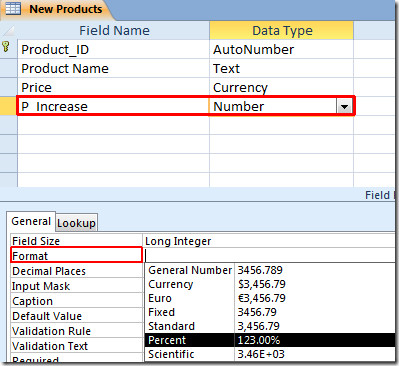Select the Format property label
Image resolution: width=399 pixels, height=366 pixels.
[x=77, y=256]
